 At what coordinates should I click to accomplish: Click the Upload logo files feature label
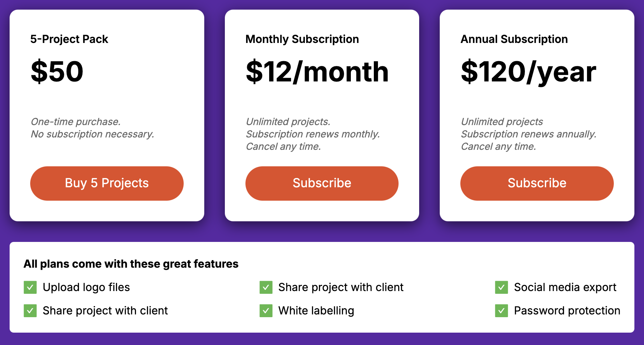pyautogui.click(x=86, y=287)
